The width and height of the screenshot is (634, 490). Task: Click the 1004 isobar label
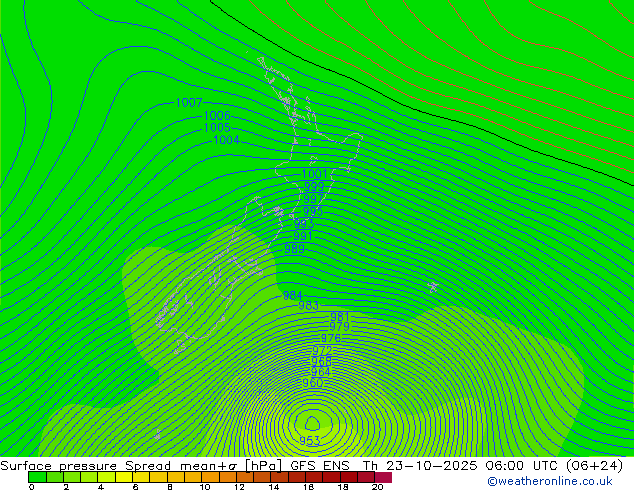coord(226,140)
